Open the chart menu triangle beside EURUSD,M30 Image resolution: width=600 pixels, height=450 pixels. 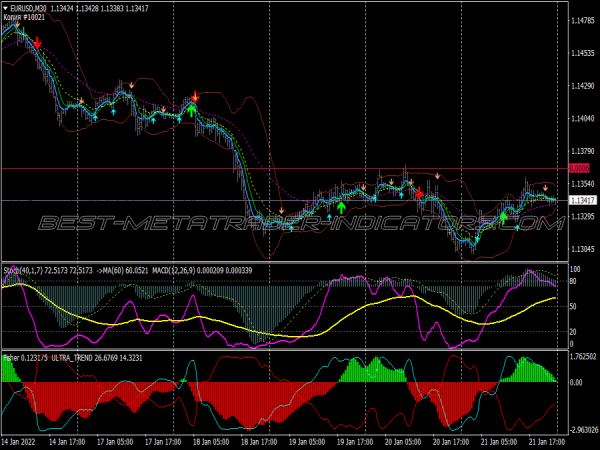(5, 8)
